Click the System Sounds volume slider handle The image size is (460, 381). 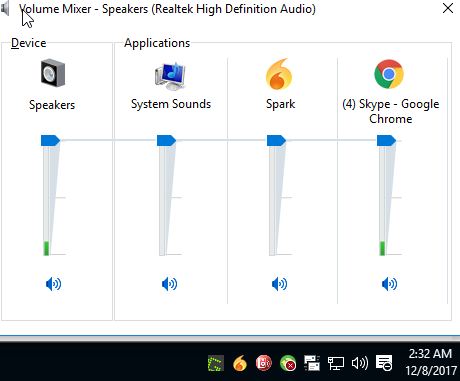[166, 140]
